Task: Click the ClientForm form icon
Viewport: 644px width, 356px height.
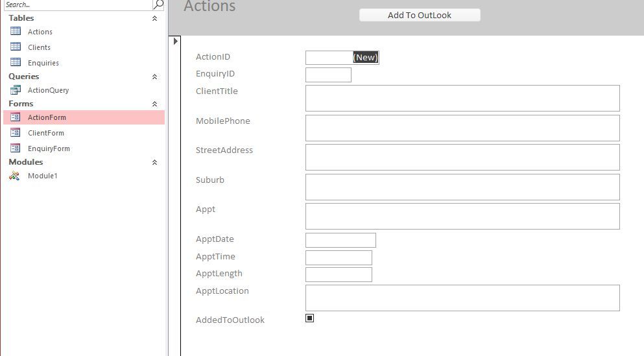Action: point(16,133)
